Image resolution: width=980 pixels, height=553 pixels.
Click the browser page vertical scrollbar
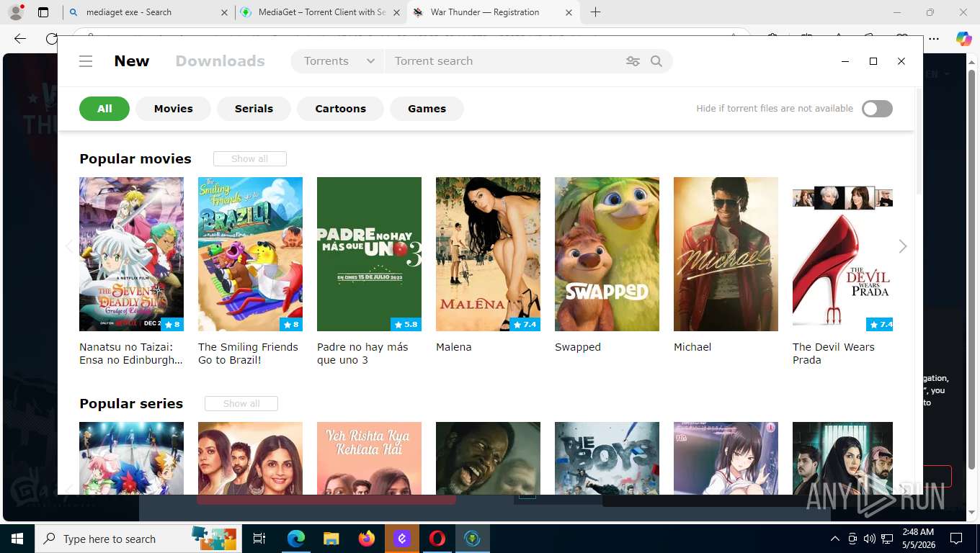[971, 270]
